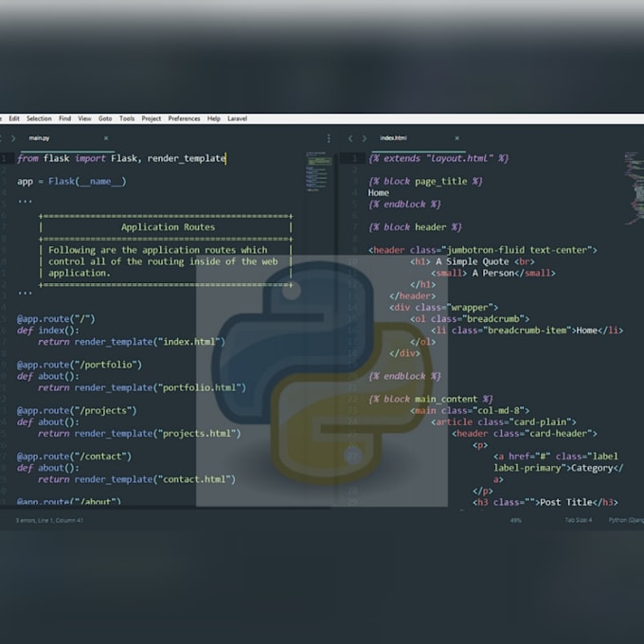Open the Goto menu
The image size is (644, 644).
tap(105, 118)
